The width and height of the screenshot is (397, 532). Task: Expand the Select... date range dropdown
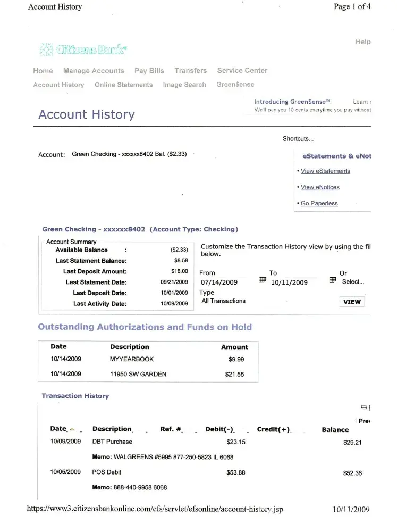pos(353,282)
